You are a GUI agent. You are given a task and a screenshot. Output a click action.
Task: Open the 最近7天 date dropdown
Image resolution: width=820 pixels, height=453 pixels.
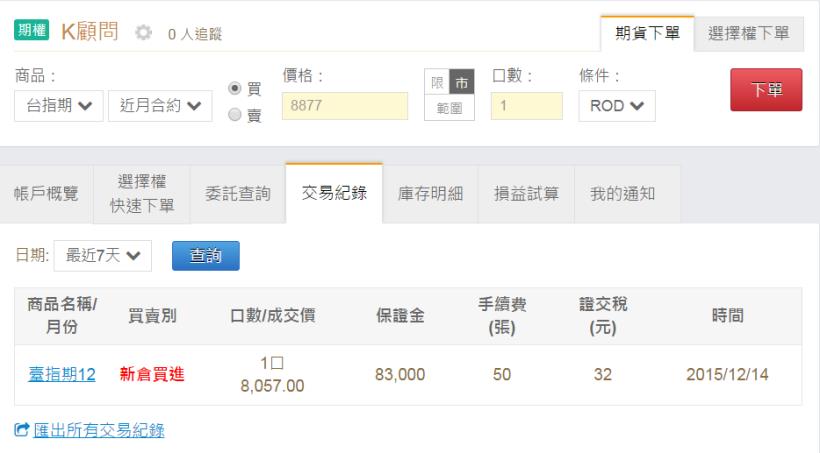pos(102,256)
